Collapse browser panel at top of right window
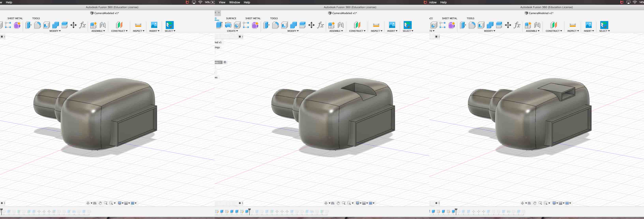The height and width of the screenshot is (219, 644). click(x=436, y=37)
